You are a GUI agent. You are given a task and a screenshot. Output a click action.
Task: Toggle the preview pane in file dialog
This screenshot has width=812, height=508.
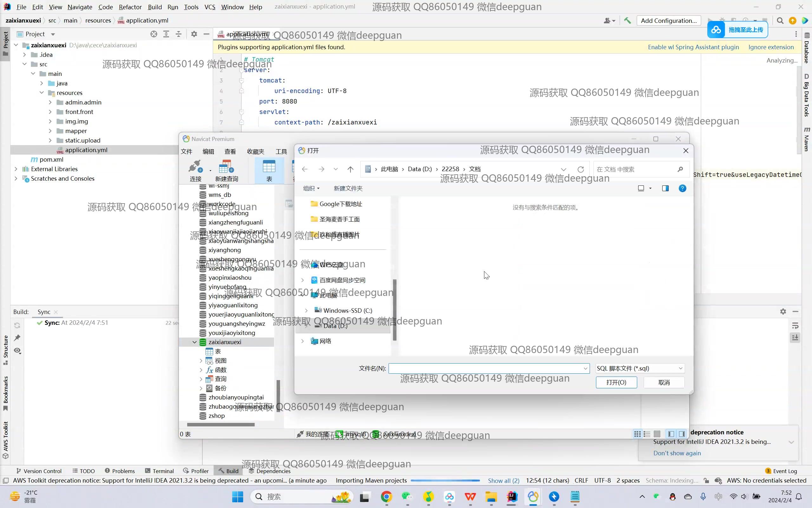665,189
